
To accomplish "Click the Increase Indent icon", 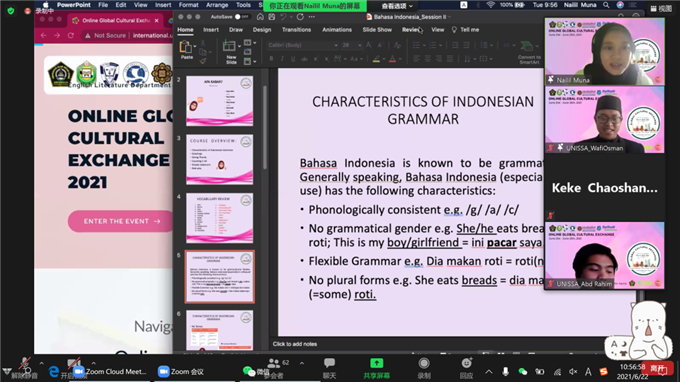I will click(x=466, y=45).
